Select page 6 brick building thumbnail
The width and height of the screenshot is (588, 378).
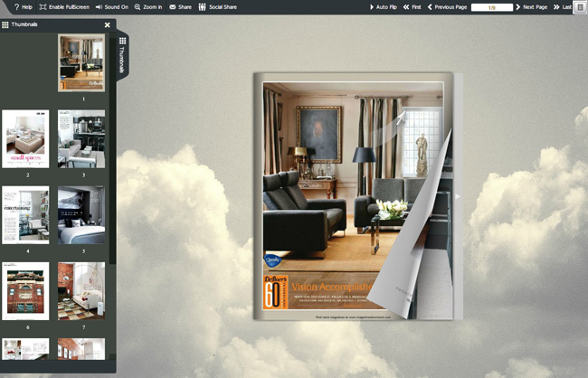coord(25,291)
